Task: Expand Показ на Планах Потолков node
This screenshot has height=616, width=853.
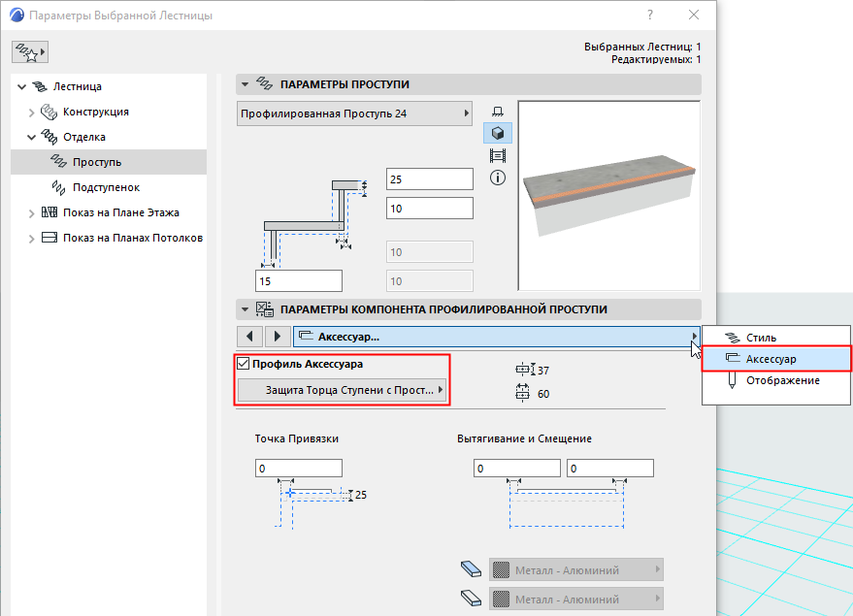Action: [32, 238]
